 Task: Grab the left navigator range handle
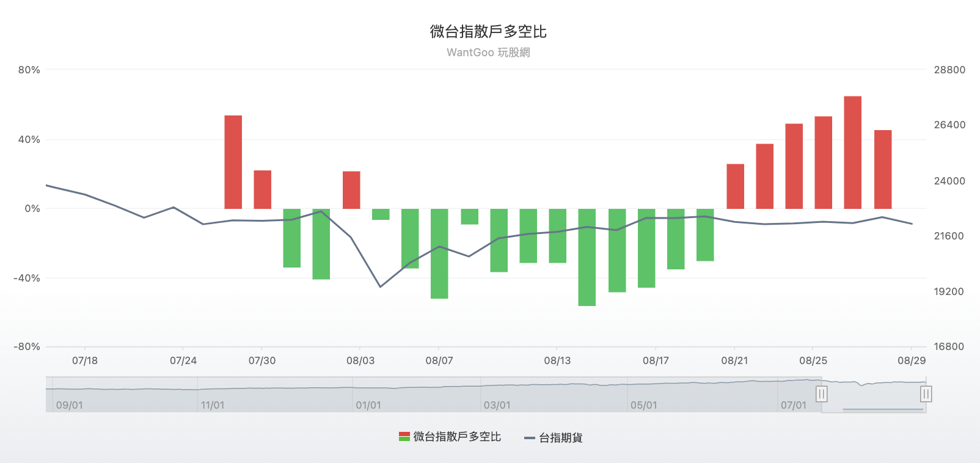coord(822,394)
